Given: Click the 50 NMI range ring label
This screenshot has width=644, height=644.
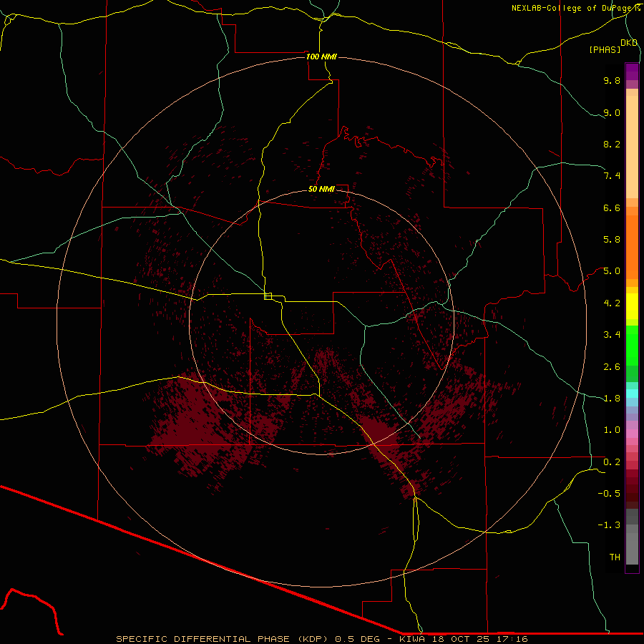Looking at the screenshot, I should 321,189.
